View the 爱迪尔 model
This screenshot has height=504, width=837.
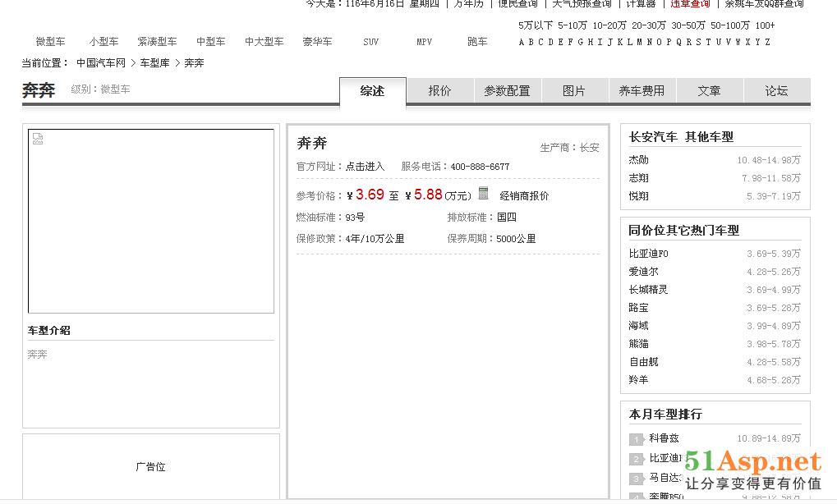[x=644, y=272]
